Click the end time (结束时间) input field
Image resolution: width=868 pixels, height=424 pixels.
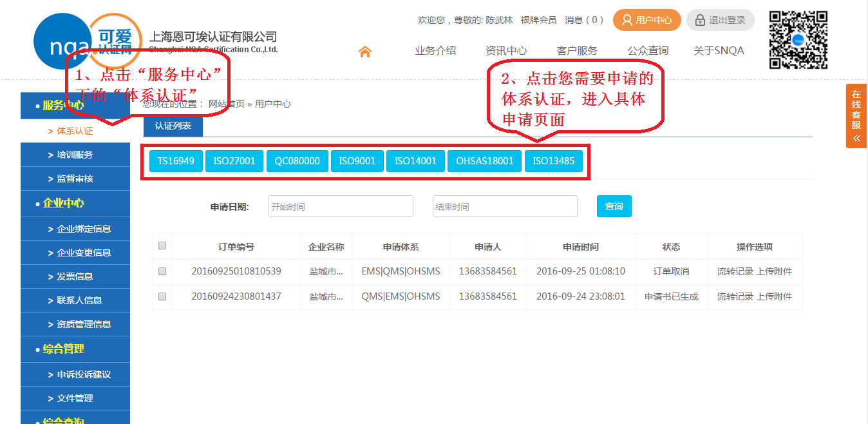(x=505, y=206)
